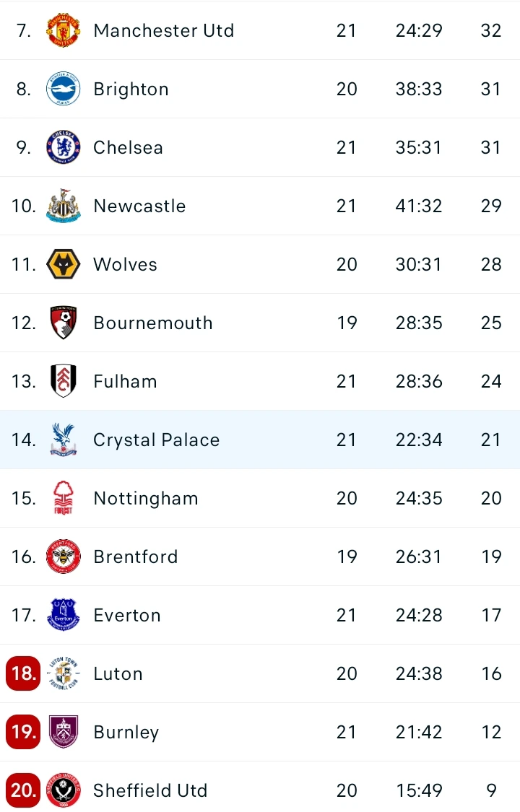The image size is (520, 812).
Task: Click the Luton Town badge
Action: pos(64,673)
